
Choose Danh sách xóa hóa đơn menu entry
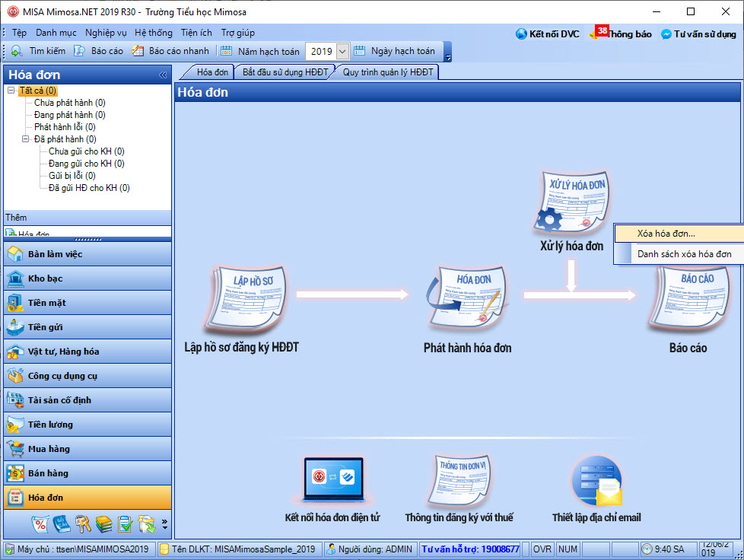point(679,254)
